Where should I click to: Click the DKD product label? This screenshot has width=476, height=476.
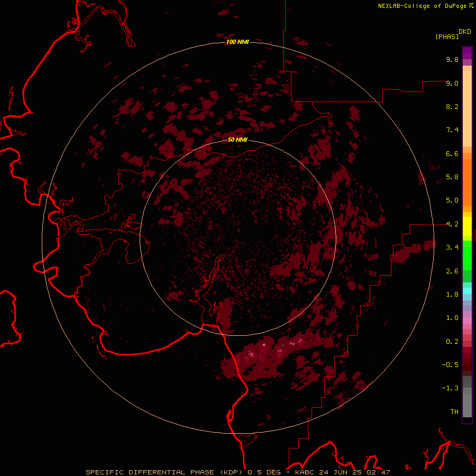pos(465,32)
